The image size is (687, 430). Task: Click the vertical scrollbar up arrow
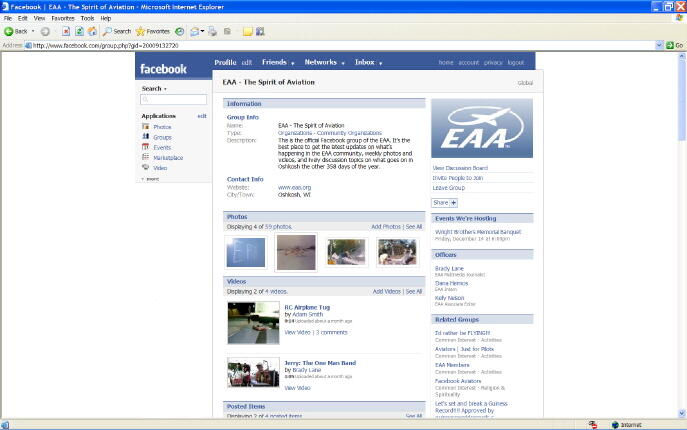coord(682,57)
